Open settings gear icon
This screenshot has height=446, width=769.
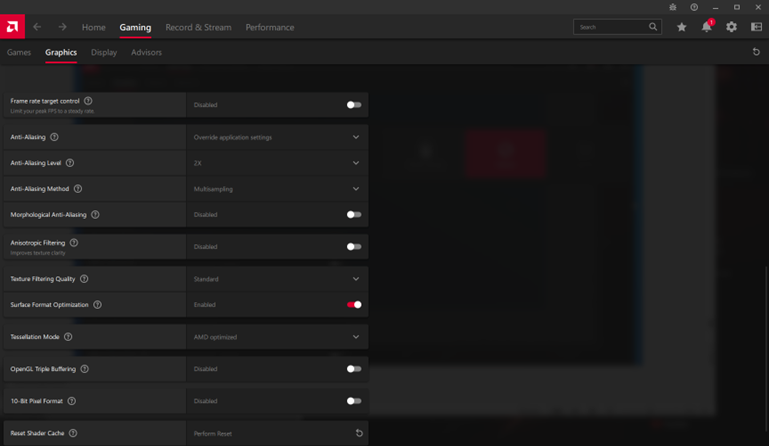click(731, 27)
